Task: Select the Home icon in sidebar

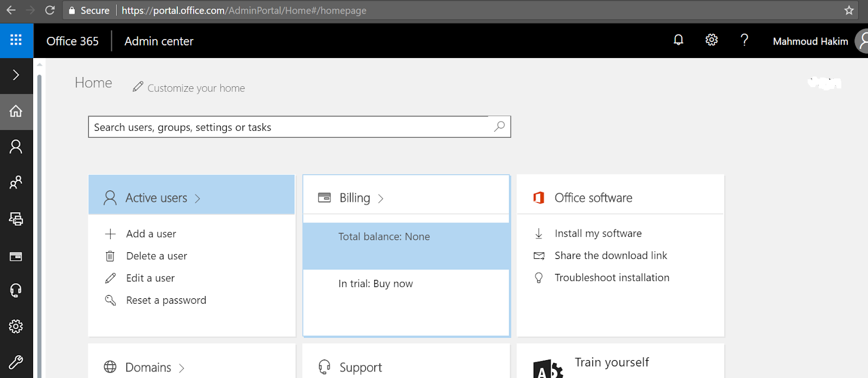Action: pyautogui.click(x=16, y=111)
